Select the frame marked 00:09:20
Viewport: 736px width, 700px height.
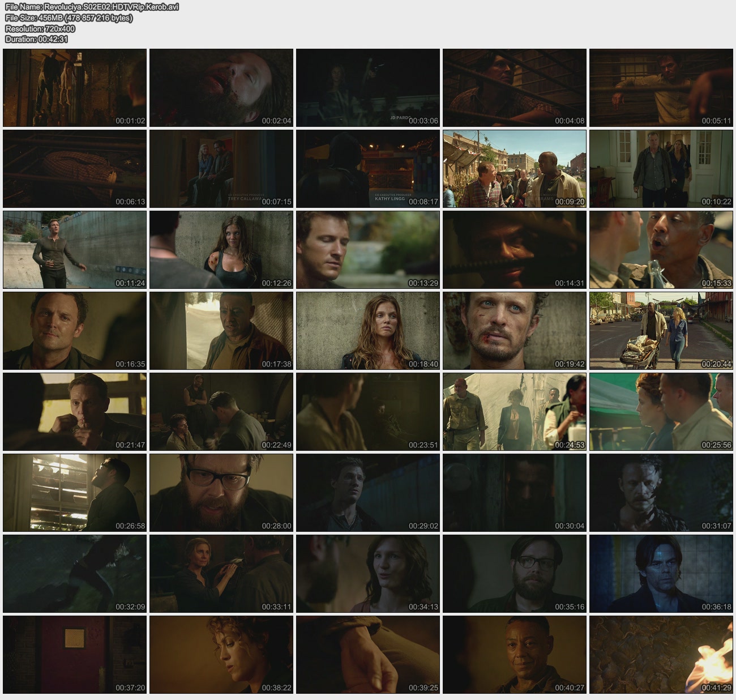pyautogui.click(x=514, y=169)
